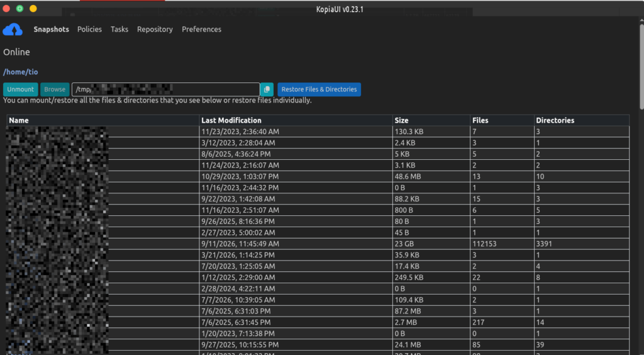644x355 pixels.
Task: Restore Files & Directories button
Action: point(319,89)
